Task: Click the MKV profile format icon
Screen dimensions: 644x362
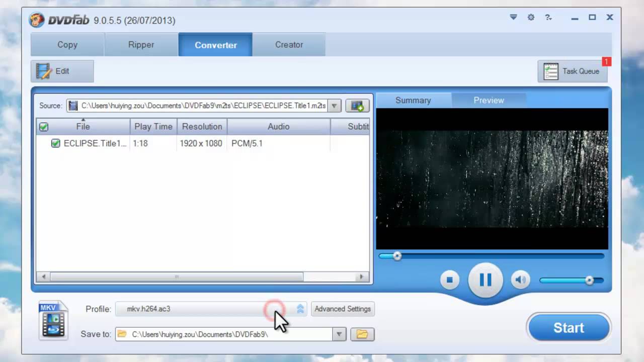Action: [x=53, y=320]
